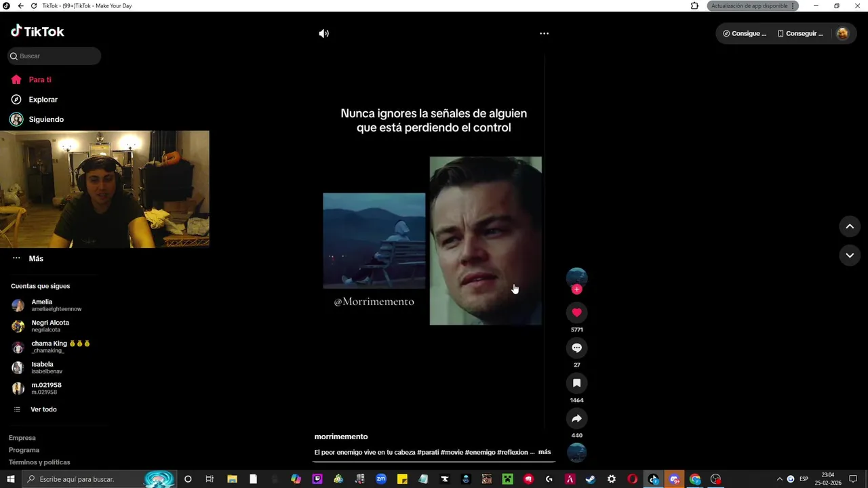Like the video with the heart icon
The height and width of the screenshot is (488, 868).
(x=576, y=312)
